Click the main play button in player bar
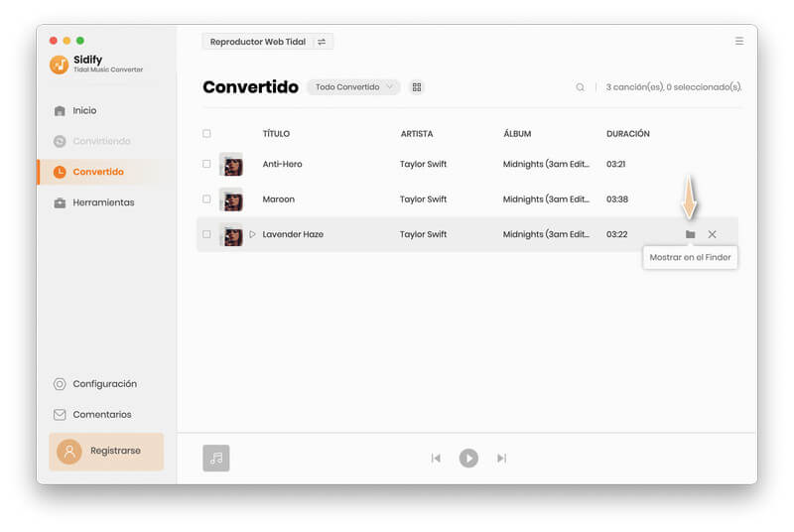 pyautogui.click(x=468, y=459)
